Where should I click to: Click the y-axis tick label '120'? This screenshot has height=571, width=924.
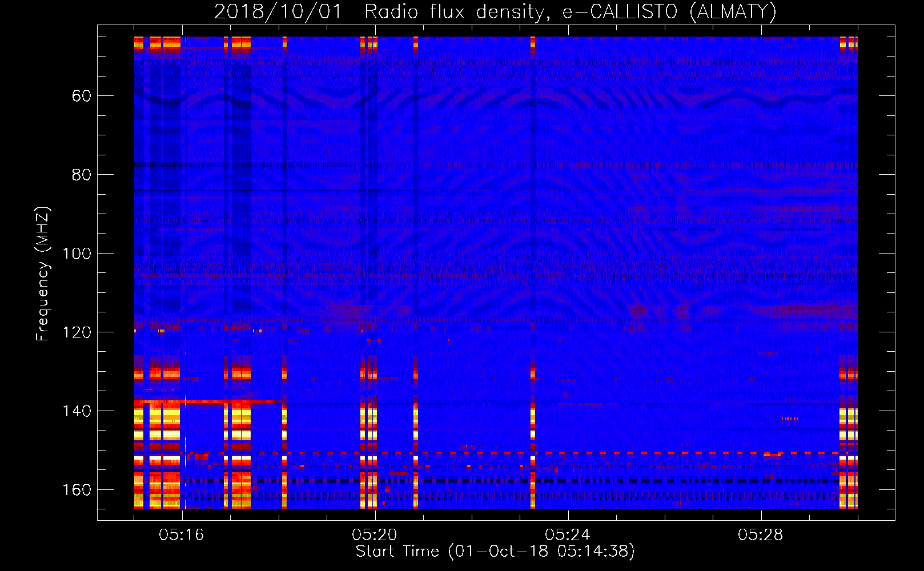77,332
